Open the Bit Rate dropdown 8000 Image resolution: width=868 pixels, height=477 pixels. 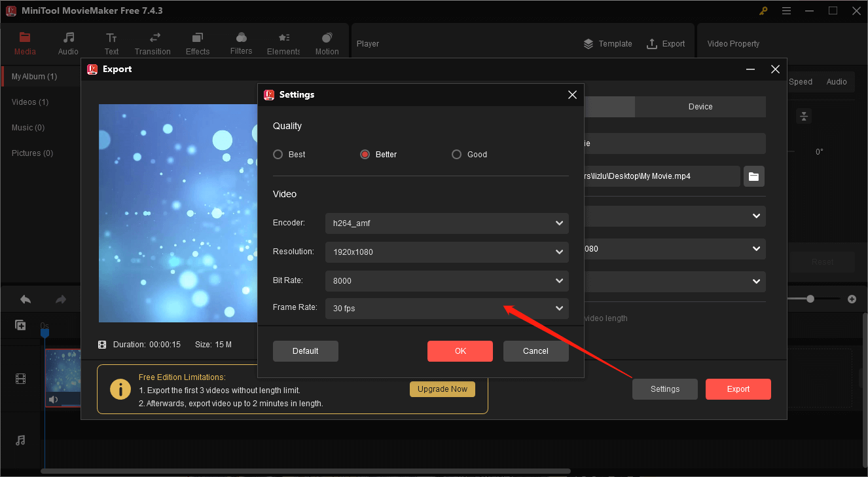447,281
